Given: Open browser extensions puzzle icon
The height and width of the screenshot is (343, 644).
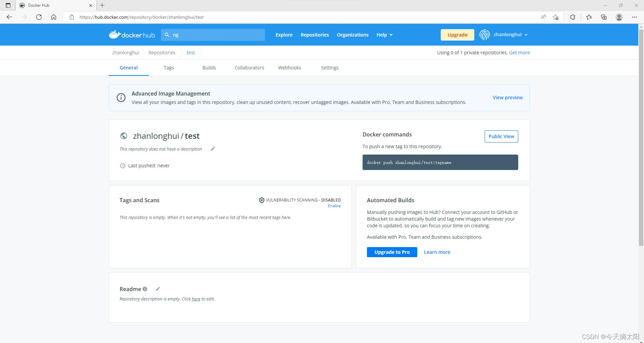Looking at the screenshot, I should pos(573,17).
